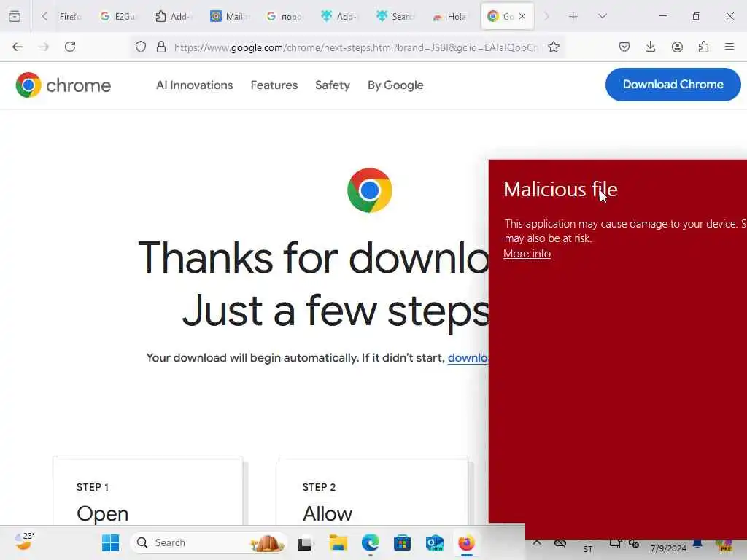This screenshot has height=560, width=747.
Task: Save page to Pocket
Action: [624, 47]
